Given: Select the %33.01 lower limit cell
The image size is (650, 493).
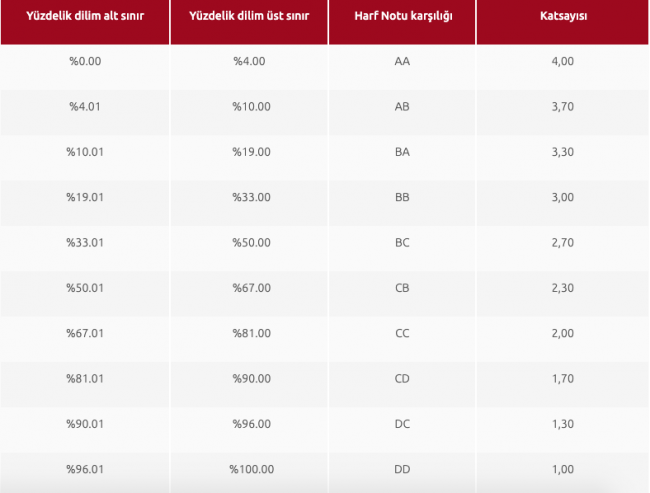Looking at the screenshot, I should click(85, 248).
